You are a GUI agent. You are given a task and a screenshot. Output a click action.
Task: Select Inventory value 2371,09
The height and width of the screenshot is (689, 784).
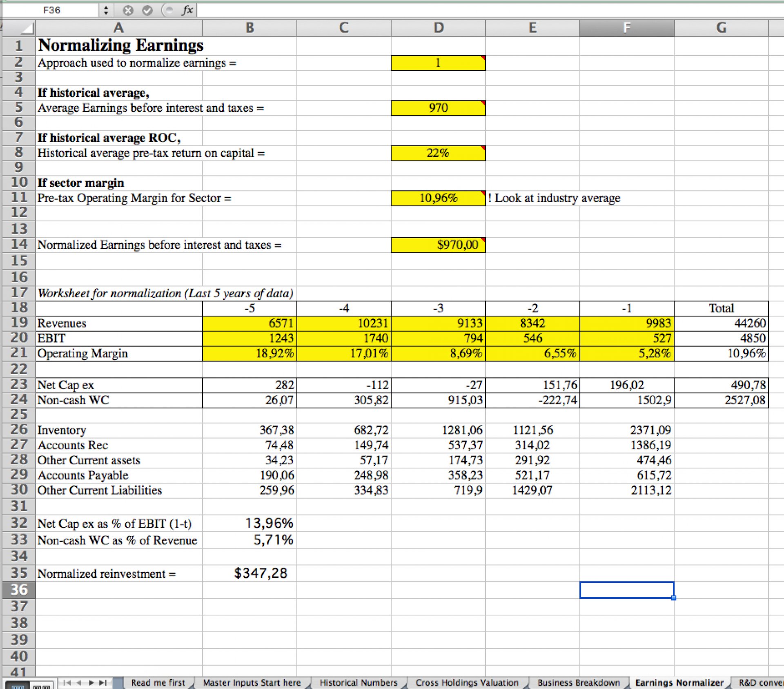(x=627, y=430)
